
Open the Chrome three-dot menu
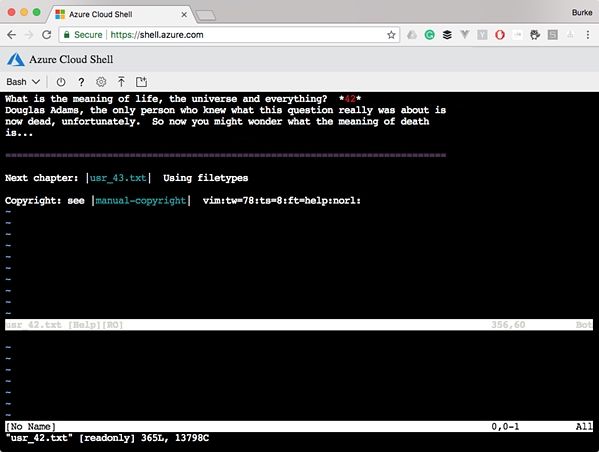(588, 35)
